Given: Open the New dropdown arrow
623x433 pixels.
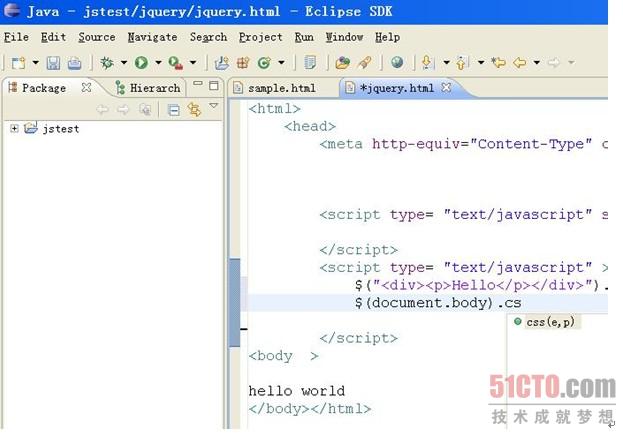Looking at the screenshot, I should (x=35, y=62).
